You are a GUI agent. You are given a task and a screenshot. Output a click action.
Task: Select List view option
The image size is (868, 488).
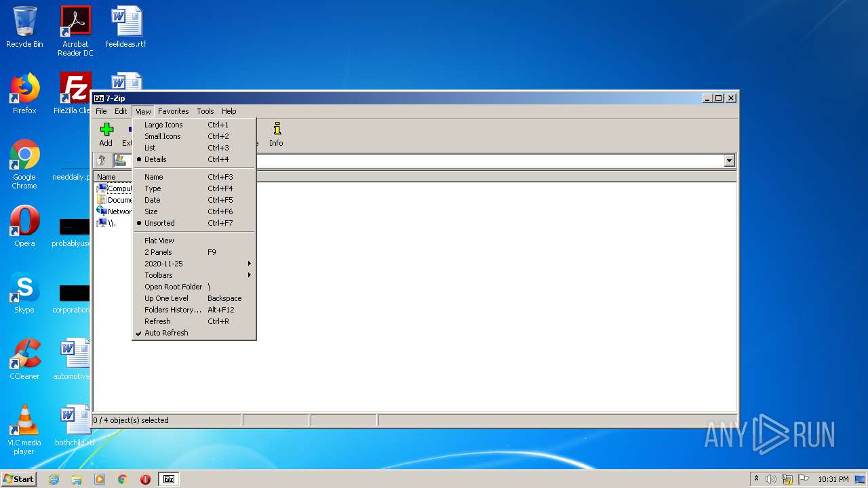click(x=194, y=148)
